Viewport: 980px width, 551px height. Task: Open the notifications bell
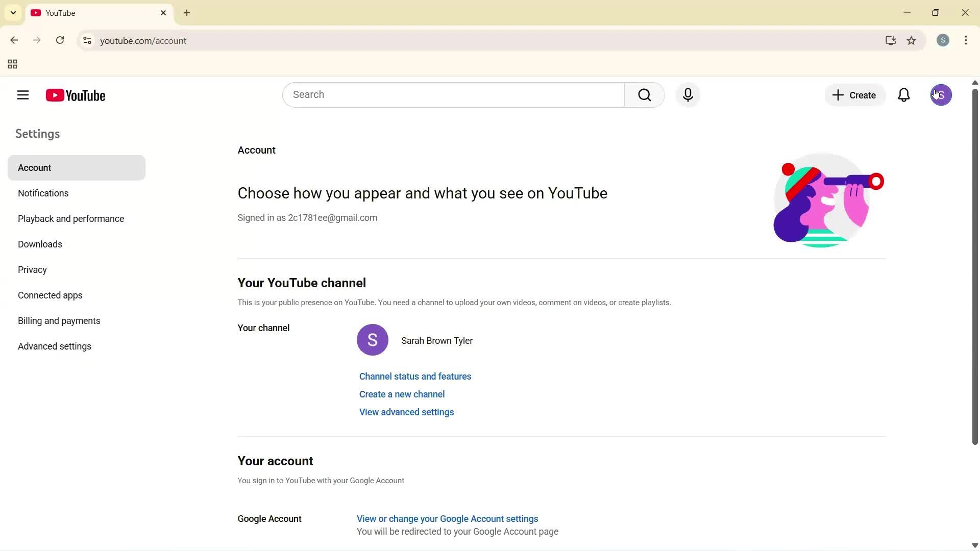904,95
